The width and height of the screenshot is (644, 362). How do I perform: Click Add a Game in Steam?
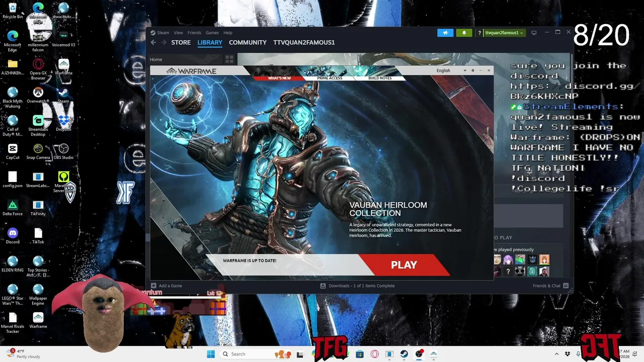pos(167,286)
